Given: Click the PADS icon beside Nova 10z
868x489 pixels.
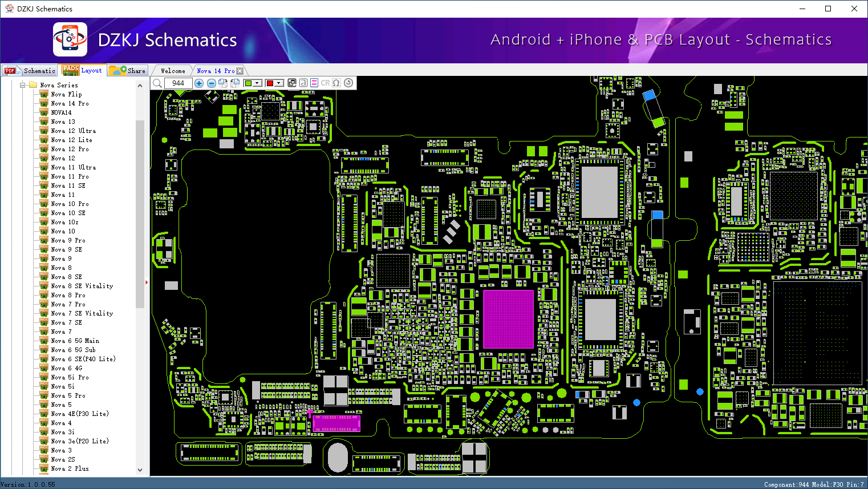Looking at the screenshot, I should (x=44, y=222).
